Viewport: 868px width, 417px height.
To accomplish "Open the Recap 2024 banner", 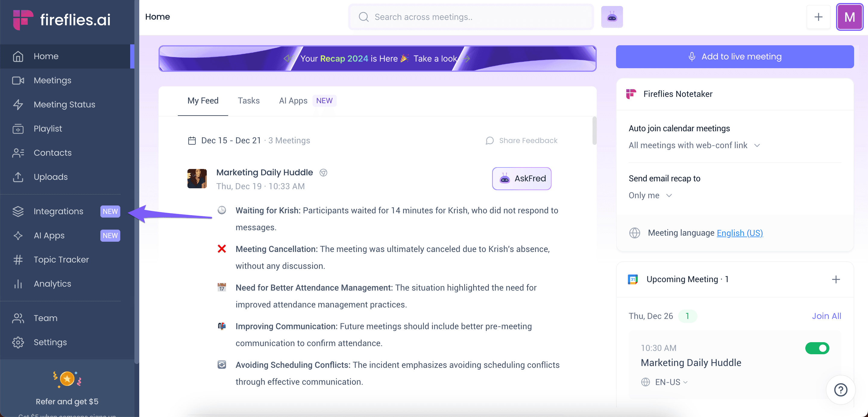I will [377, 58].
